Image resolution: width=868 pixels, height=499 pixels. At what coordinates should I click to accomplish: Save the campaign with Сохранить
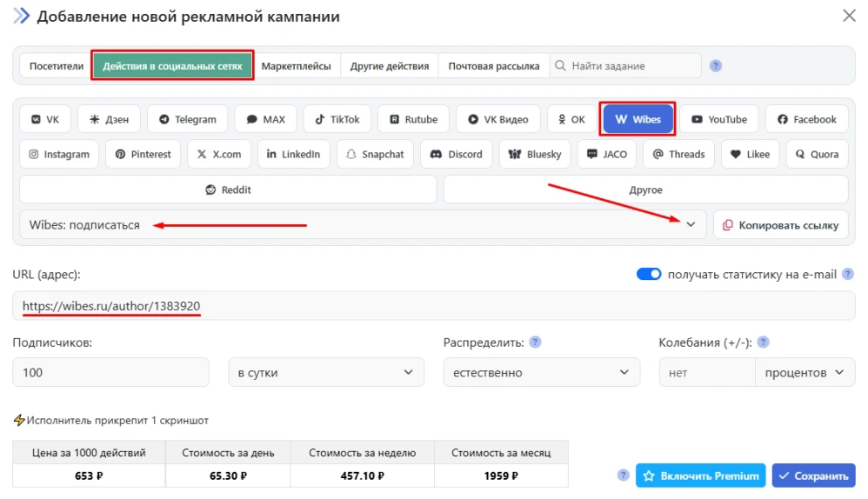coord(814,476)
